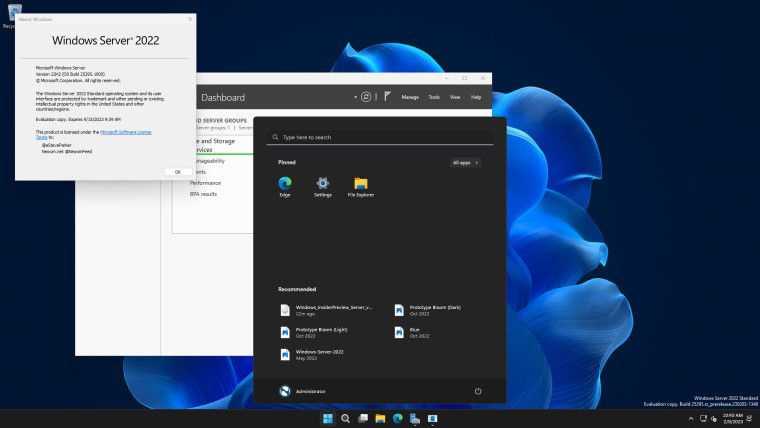
Task: Open Server Manager navigation dropdown arrow
Action: pos(355,97)
